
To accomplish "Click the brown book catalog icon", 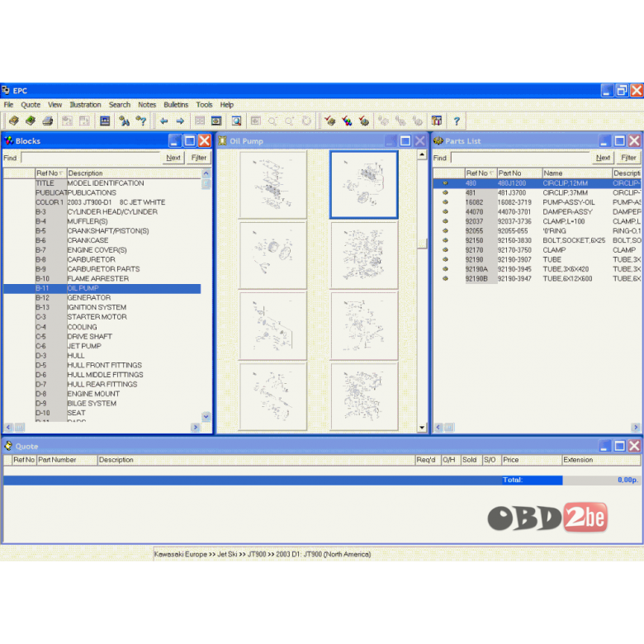I will (14, 121).
